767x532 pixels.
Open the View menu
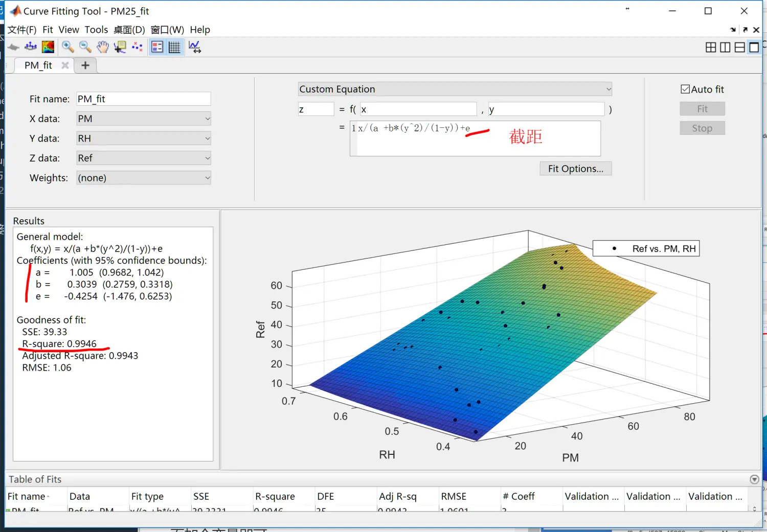pyautogui.click(x=69, y=30)
